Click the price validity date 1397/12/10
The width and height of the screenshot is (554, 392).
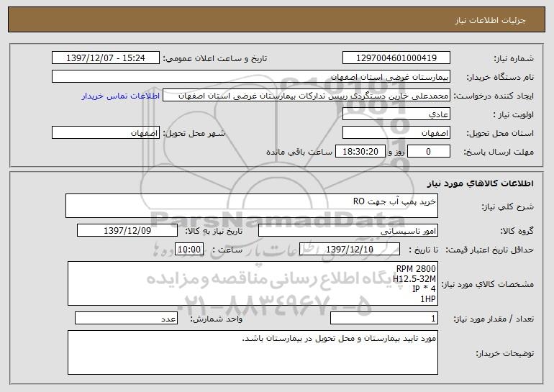tap(350, 249)
